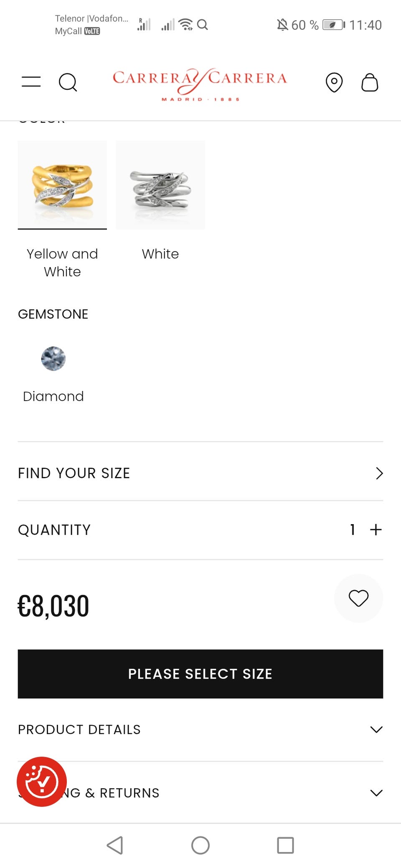Add ring to wishlist with heart icon
Screen dimensions: 401x868
pos(358,598)
